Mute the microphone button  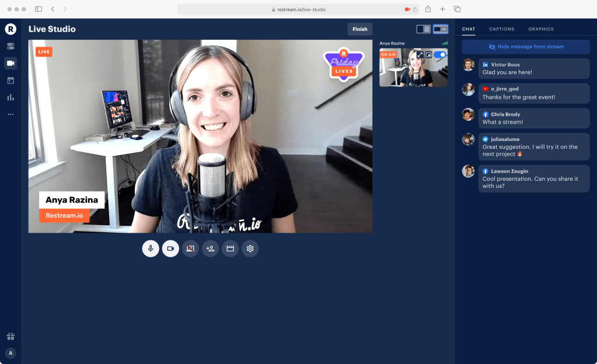click(x=151, y=249)
